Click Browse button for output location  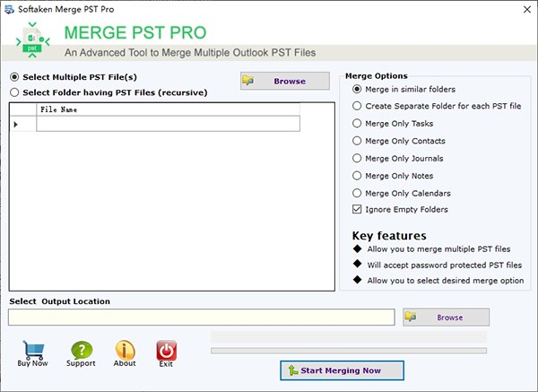pos(446,318)
